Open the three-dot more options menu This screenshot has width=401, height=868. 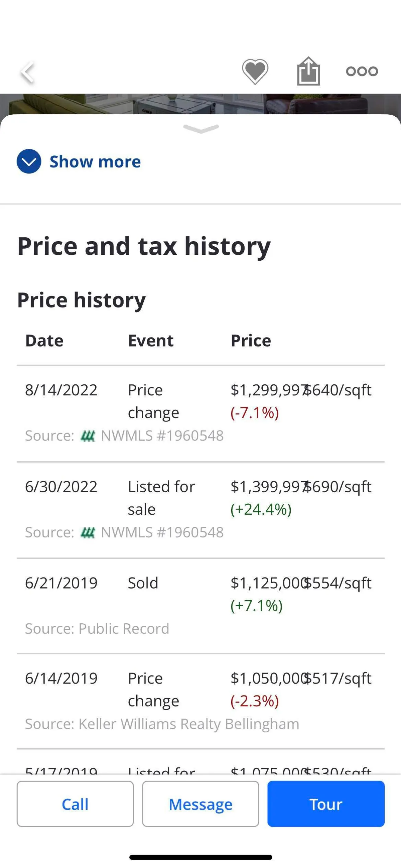click(362, 72)
